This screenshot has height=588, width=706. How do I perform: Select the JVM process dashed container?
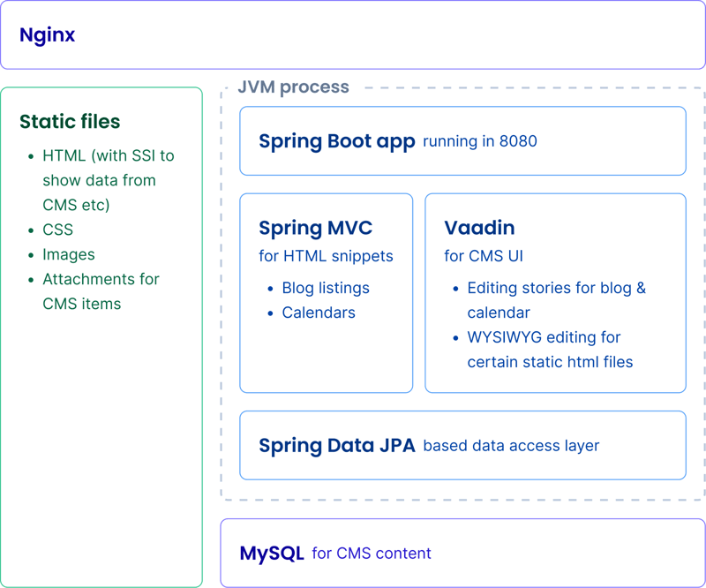coord(291,87)
